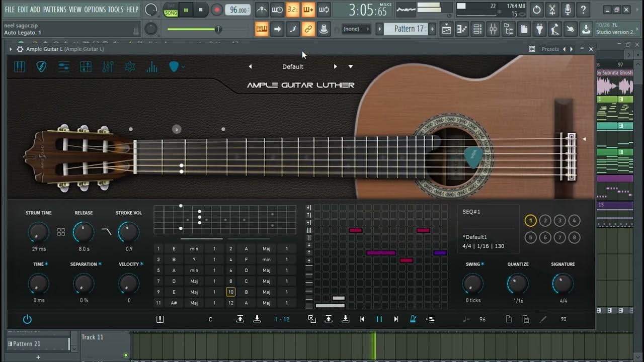This screenshot has height=362, width=644.
Task: Click the pencil edit icon
Action: [x=543, y=319]
